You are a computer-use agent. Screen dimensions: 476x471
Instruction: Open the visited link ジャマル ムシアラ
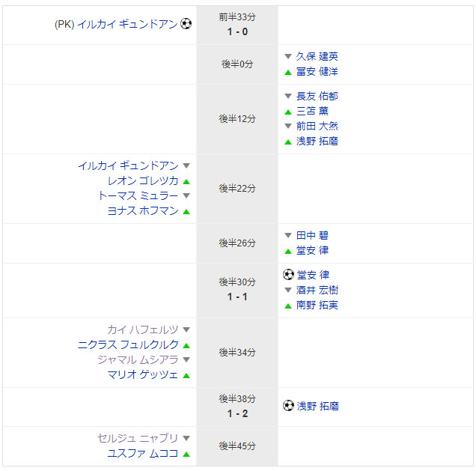click(x=138, y=359)
